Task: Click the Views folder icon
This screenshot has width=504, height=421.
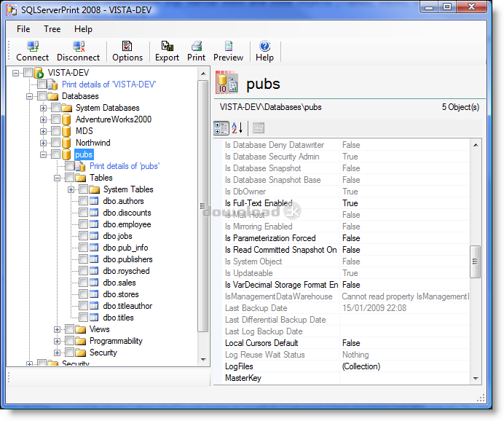Action: tap(80, 329)
